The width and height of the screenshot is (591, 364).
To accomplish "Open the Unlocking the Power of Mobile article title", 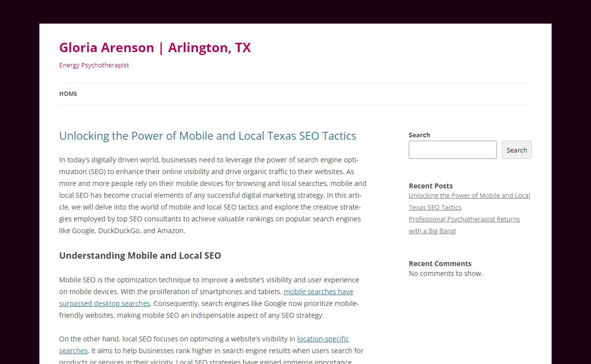I will (207, 136).
